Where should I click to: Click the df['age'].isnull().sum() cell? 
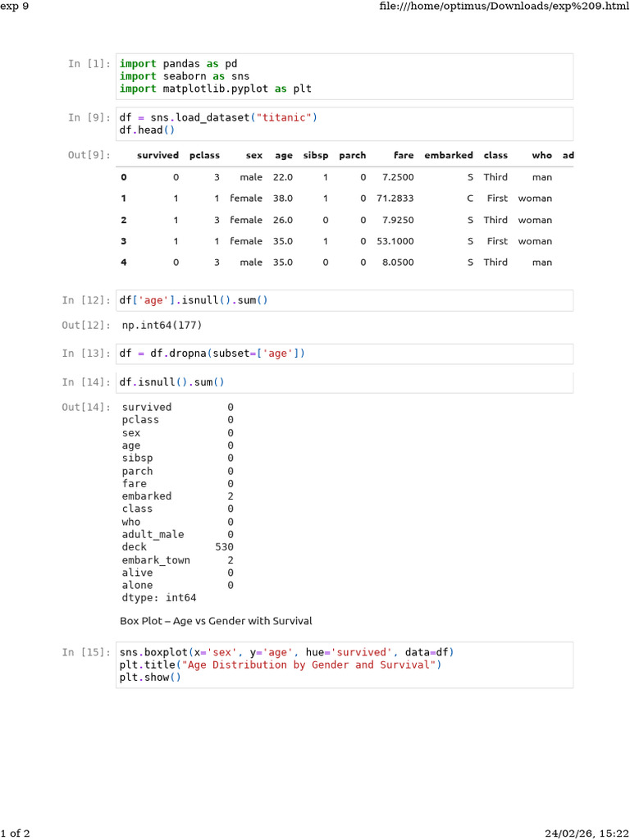tap(345, 300)
